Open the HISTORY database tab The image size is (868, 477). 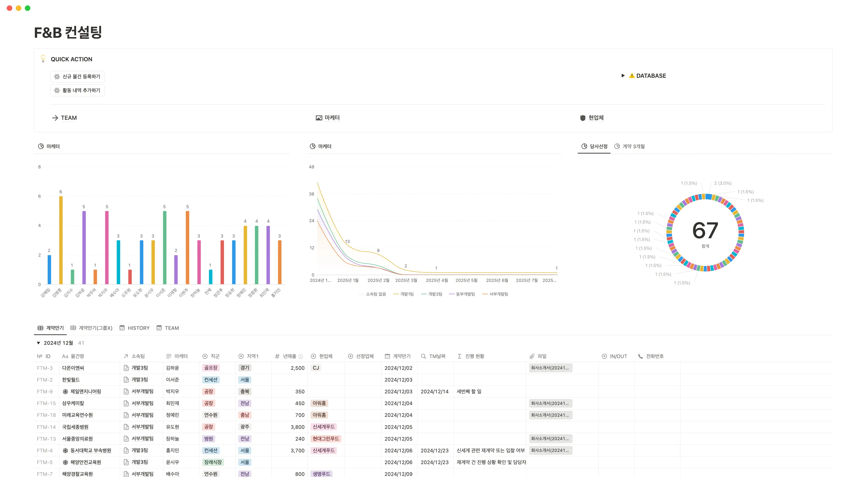tap(134, 328)
